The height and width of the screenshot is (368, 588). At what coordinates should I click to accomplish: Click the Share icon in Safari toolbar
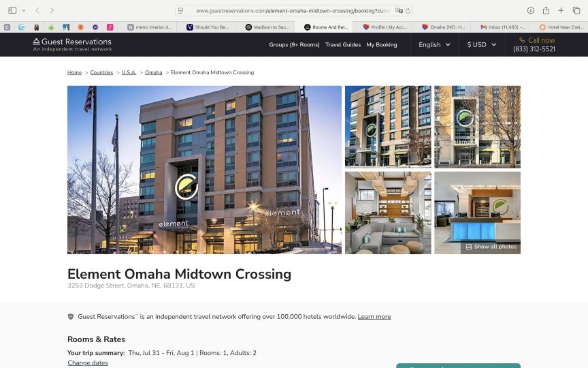click(x=546, y=10)
